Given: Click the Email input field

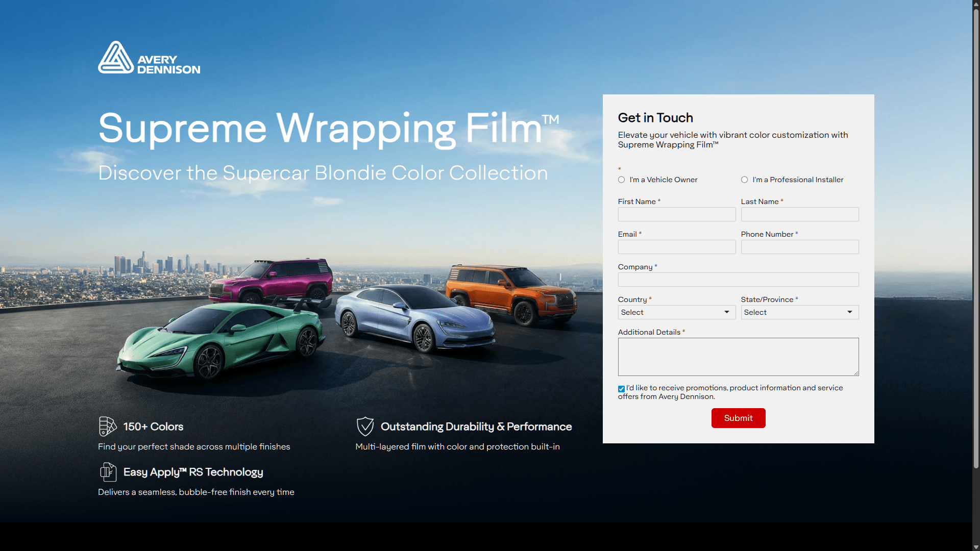Looking at the screenshot, I should click(677, 247).
